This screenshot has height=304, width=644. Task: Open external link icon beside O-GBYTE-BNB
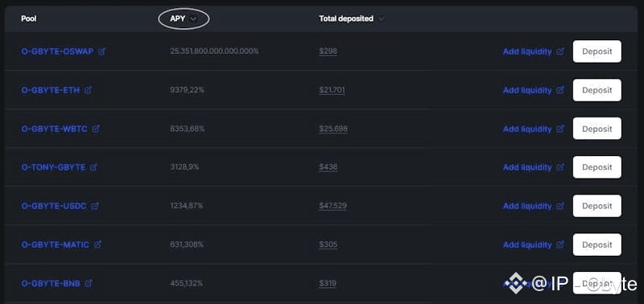click(89, 283)
